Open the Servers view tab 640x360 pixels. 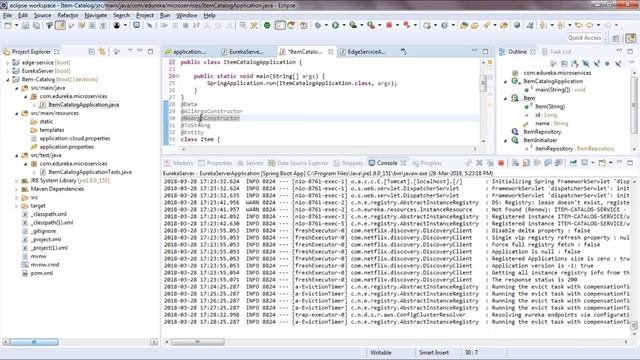pos(250,163)
